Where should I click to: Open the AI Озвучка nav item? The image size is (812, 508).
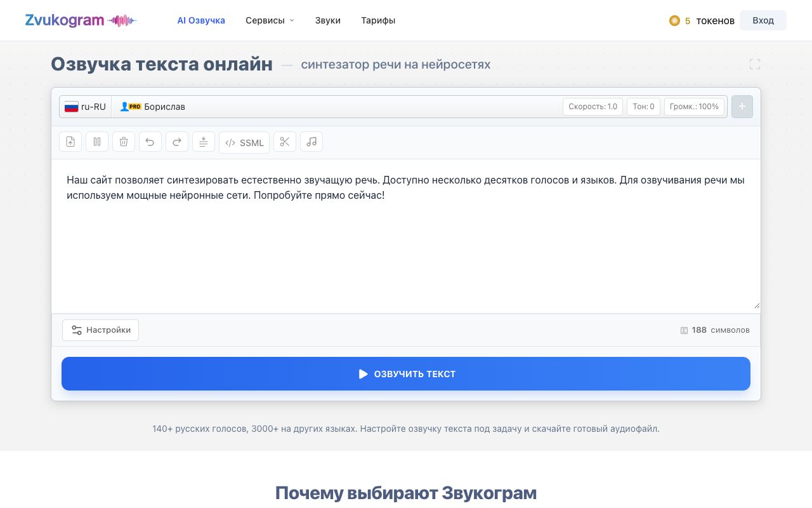coord(201,20)
